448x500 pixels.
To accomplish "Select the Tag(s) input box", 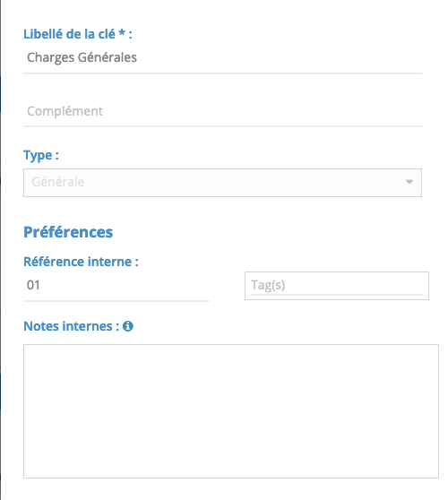I will [337, 286].
